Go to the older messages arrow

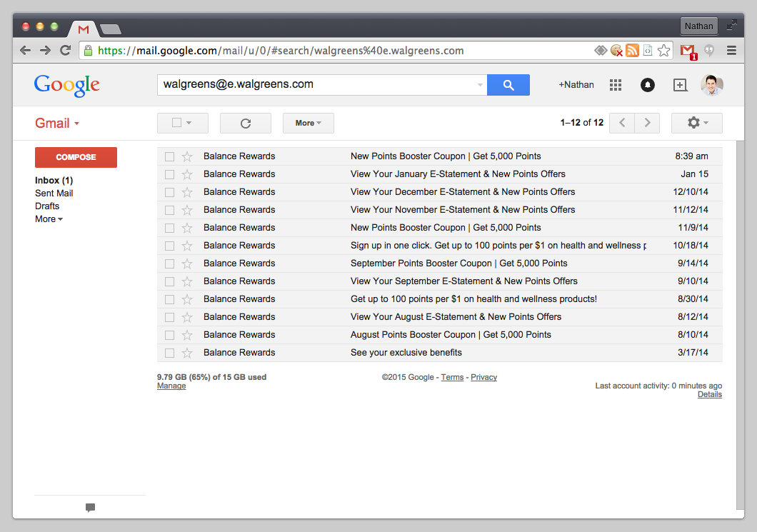pos(647,123)
